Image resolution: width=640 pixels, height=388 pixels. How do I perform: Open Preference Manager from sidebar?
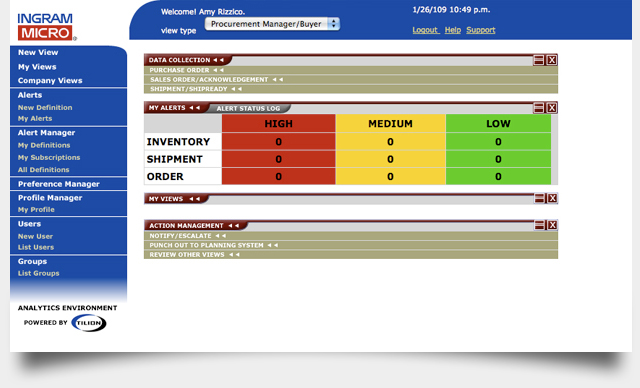pyautogui.click(x=58, y=184)
